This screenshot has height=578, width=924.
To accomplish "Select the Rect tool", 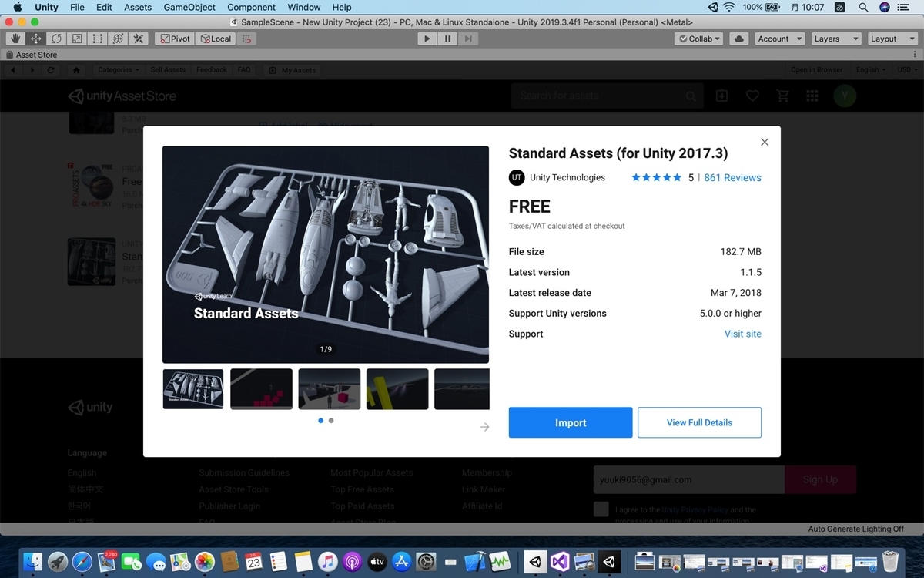I will [98, 39].
